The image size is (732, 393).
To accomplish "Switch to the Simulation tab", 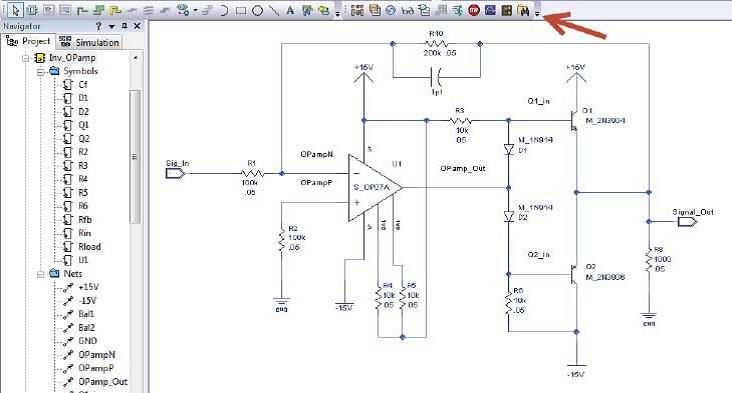I will (x=89, y=42).
